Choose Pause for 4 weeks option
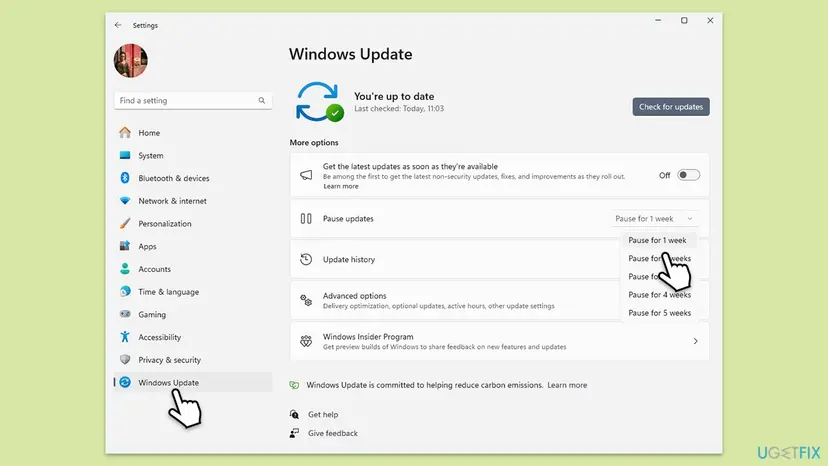Image resolution: width=828 pixels, height=466 pixels. (660, 294)
